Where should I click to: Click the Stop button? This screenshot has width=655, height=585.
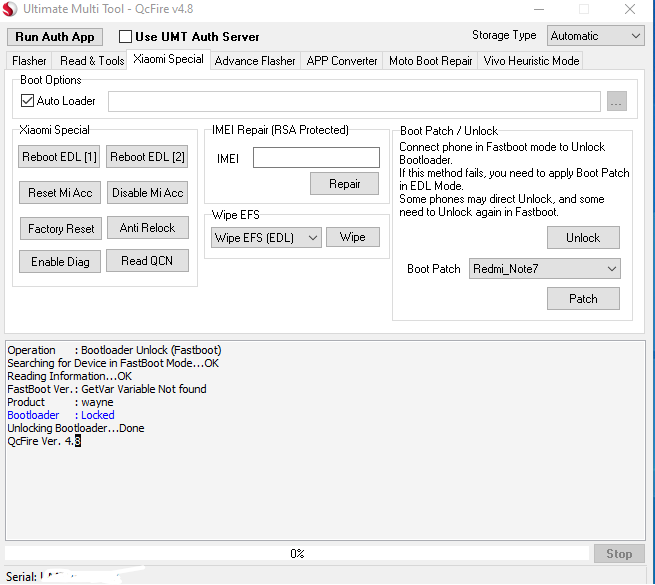coord(619,554)
